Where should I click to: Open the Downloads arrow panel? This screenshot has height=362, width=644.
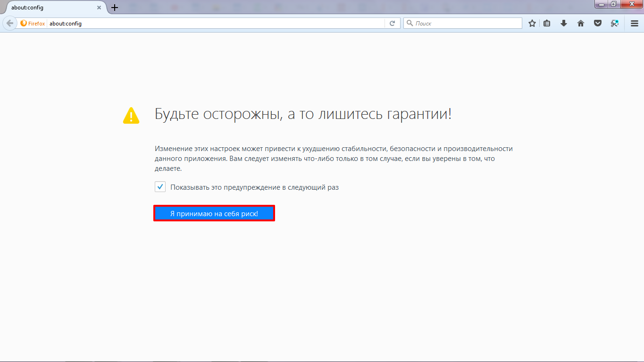click(563, 23)
